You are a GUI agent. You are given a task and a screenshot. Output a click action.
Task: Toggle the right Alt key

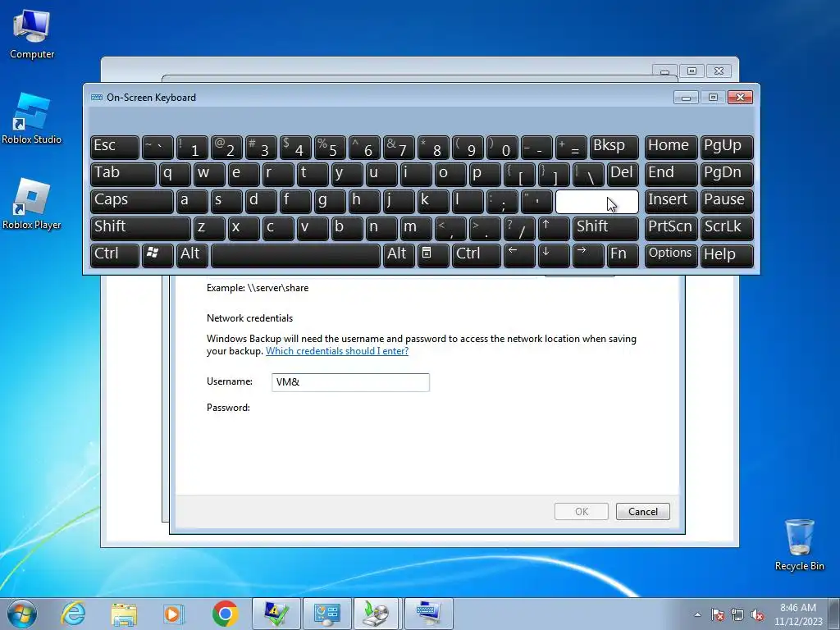pyautogui.click(x=399, y=255)
